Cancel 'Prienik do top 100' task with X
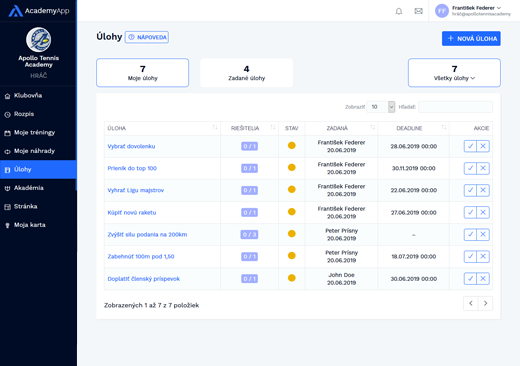The height and width of the screenshot is (366, 520). click(x=483, y=168)
